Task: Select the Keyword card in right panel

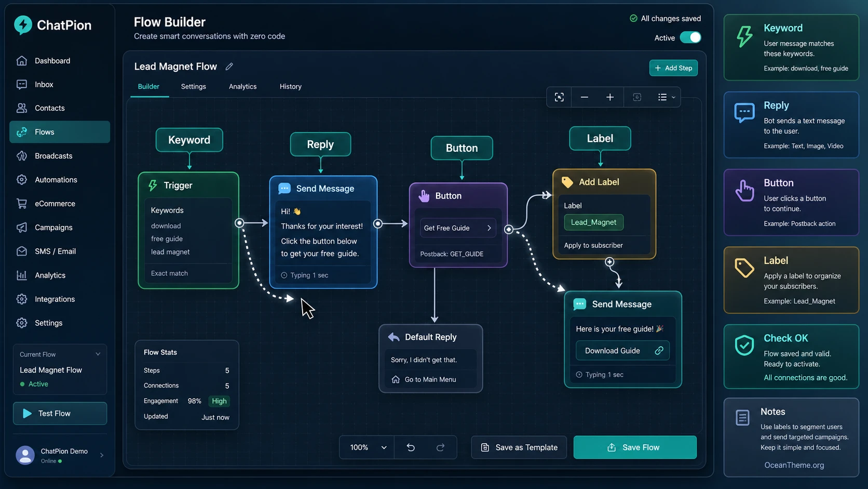Action: [x=791, y=47]
